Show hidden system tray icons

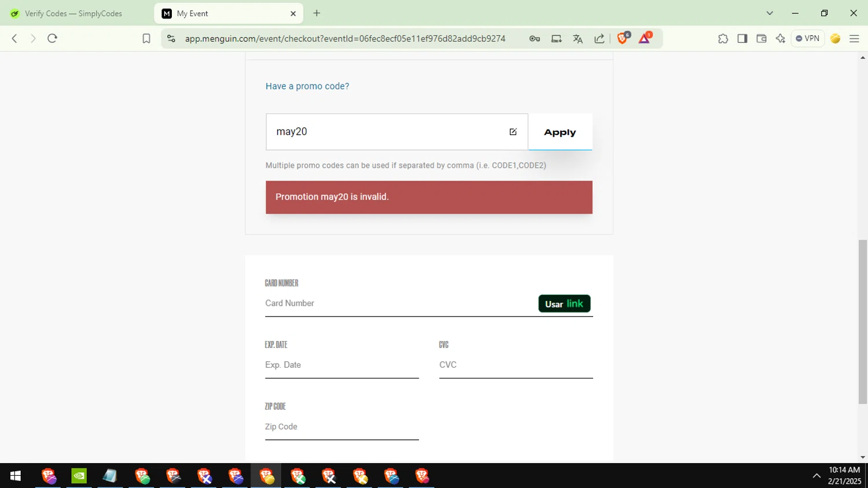816,476
